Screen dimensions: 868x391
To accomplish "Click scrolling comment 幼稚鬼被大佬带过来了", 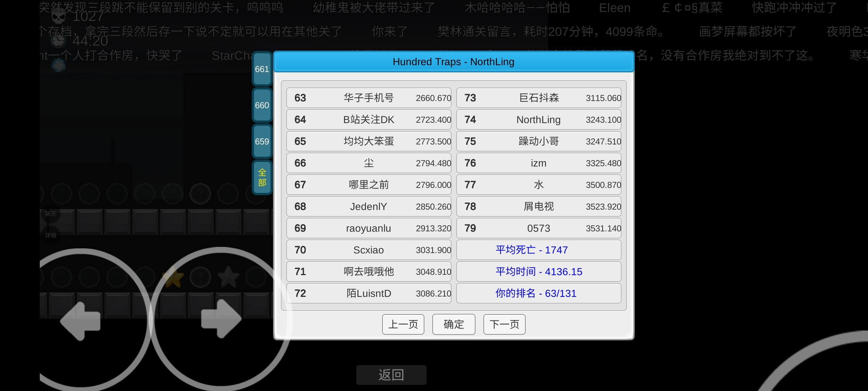I will 374,8.
